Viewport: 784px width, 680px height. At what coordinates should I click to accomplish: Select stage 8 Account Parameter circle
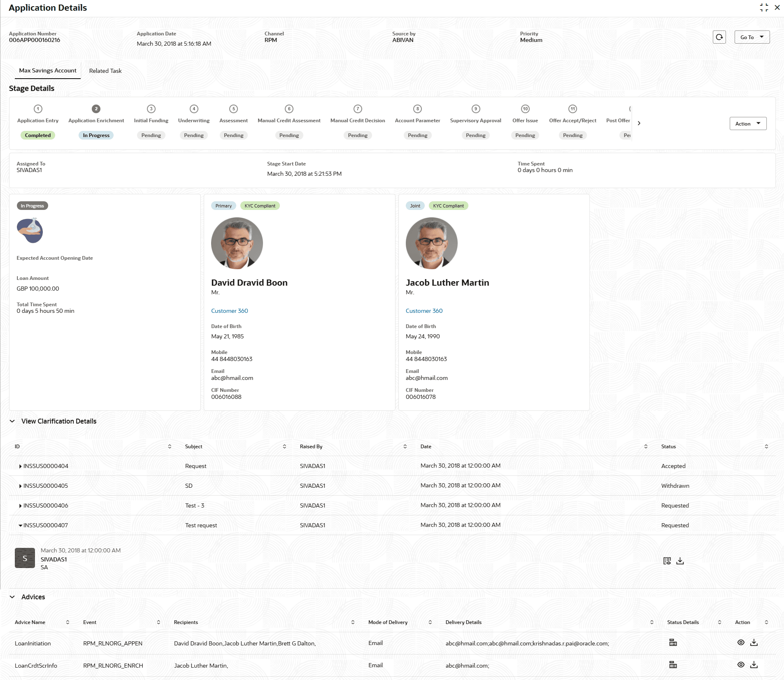(417, 109)
